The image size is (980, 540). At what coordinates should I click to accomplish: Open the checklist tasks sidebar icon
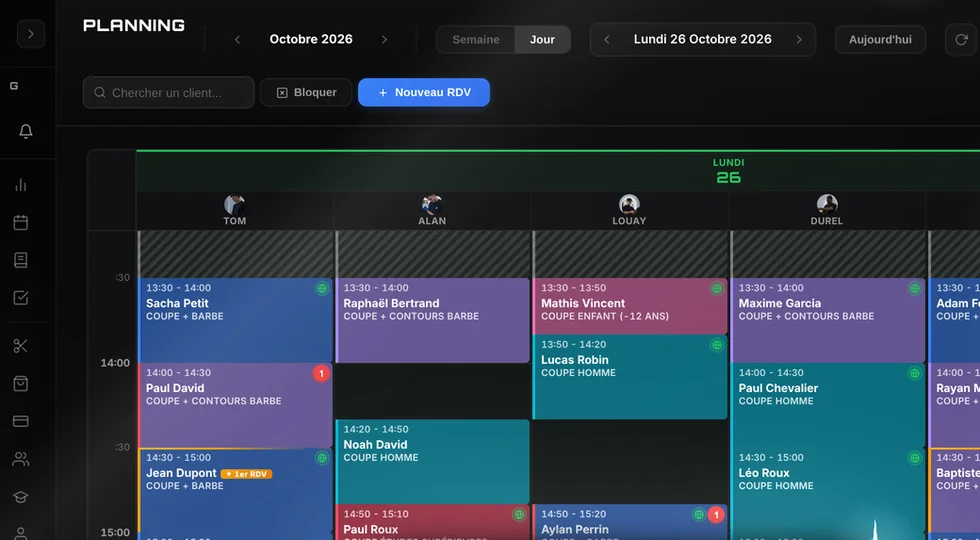(x=21, y=298)
